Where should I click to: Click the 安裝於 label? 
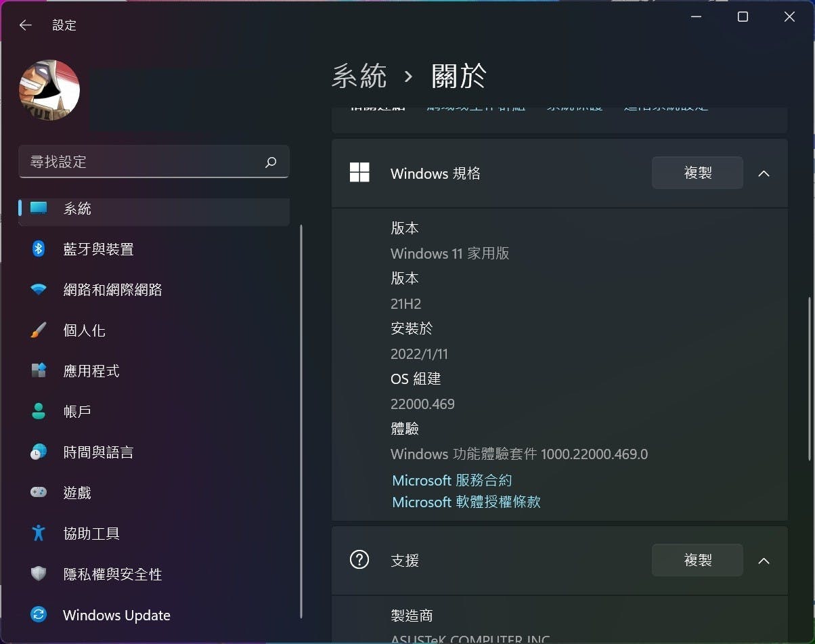point(412,328)
